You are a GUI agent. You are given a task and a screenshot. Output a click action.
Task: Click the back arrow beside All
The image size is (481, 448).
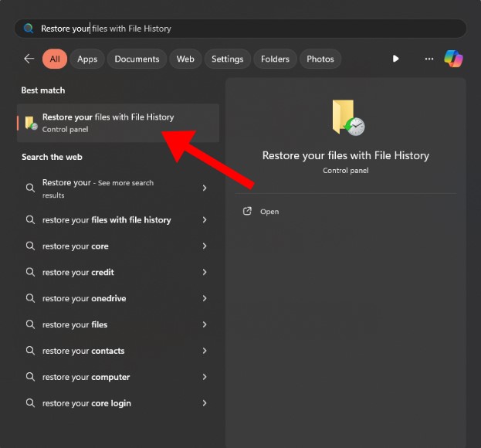(x=29, y=59)
